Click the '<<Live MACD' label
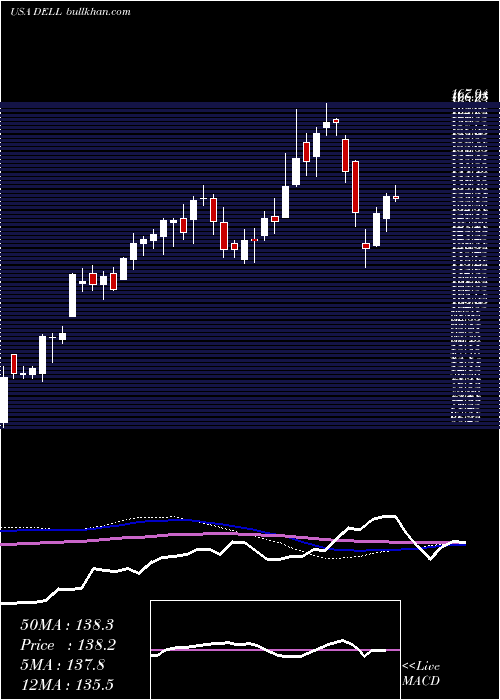The image size is (500, 700). 421,673
